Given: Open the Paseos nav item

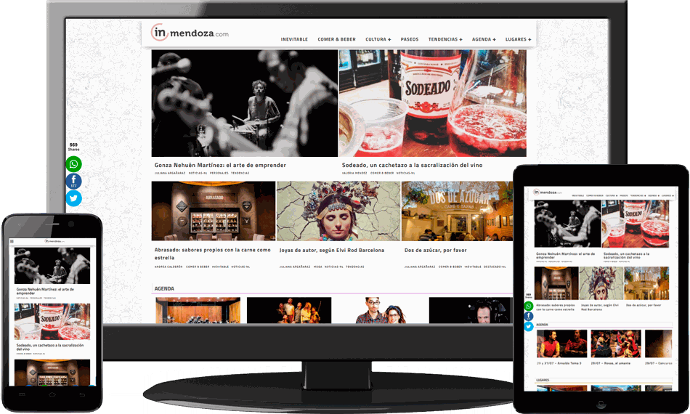Looking at the screenshot, I should tap(410, 39).
